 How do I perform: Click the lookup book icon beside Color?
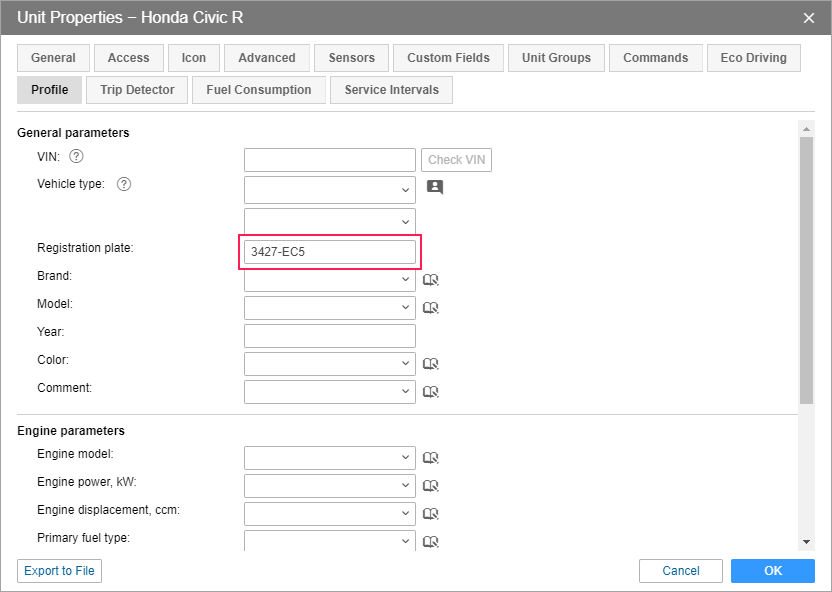tap(431, 365)
